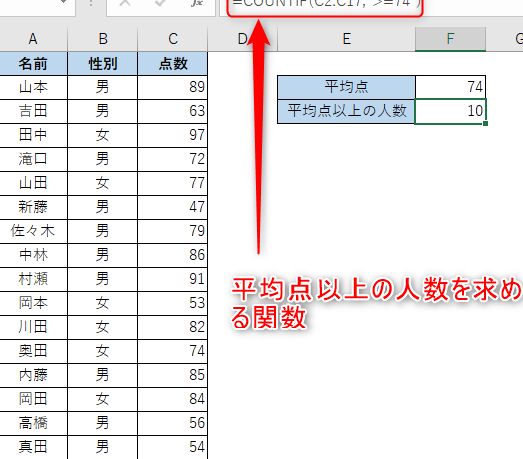
Task: Select the 男 cell in 新藤's row
Action: [103, 207]
